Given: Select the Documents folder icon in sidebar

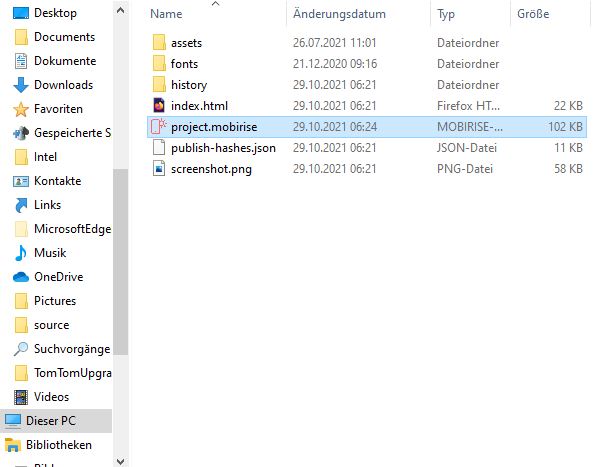Looking at the screenshot, I should click(21, 37).
